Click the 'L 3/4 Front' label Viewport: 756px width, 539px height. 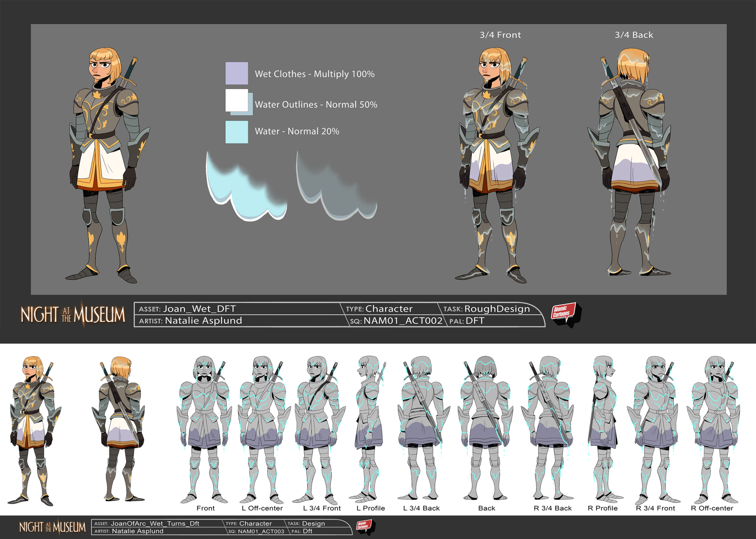pos(322,508)
